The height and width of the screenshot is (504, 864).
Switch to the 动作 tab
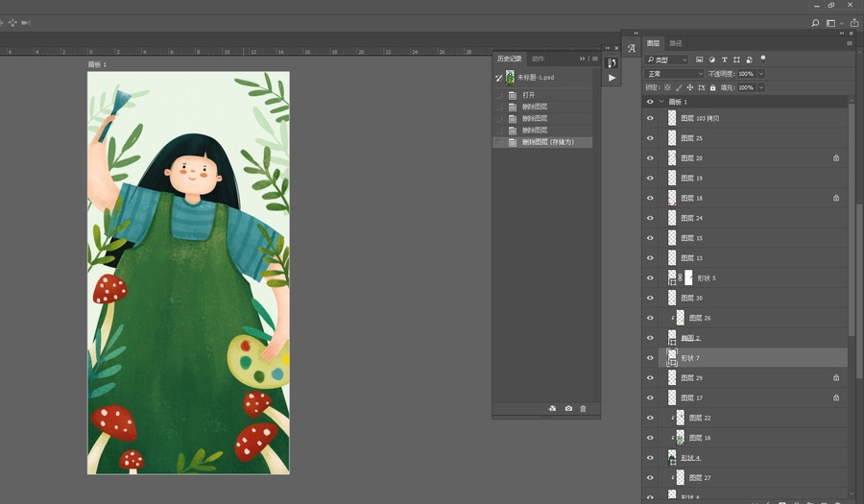pyautogui.click(x=539, y=59)
